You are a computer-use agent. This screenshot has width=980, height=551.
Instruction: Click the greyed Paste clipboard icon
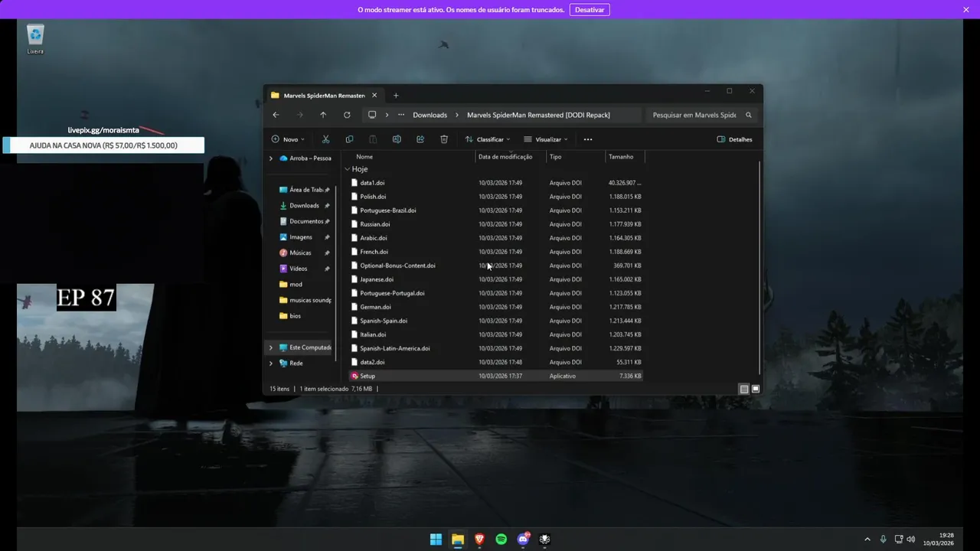[x=373, y=139]
